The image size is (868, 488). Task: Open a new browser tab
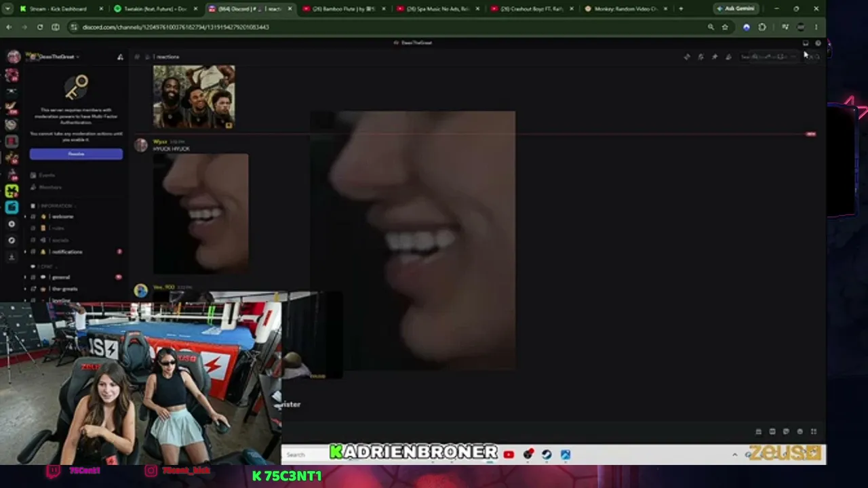(681, 9)
